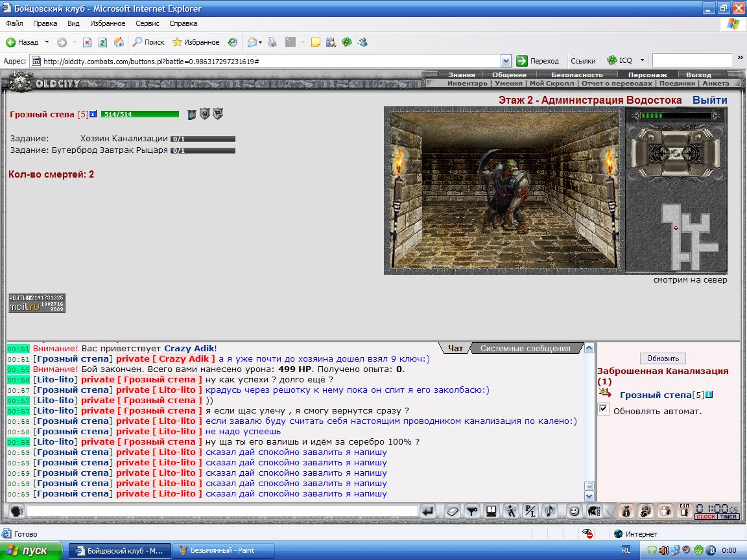Open the Общение game menu
The height and width of the screenshot is (560, 747).
point(509,75)
